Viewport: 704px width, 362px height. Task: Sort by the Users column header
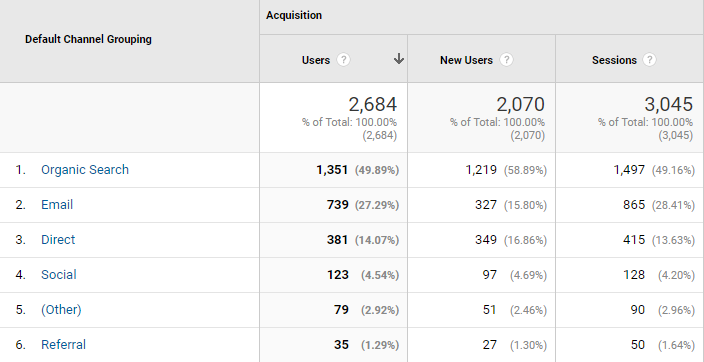point(316,60)
